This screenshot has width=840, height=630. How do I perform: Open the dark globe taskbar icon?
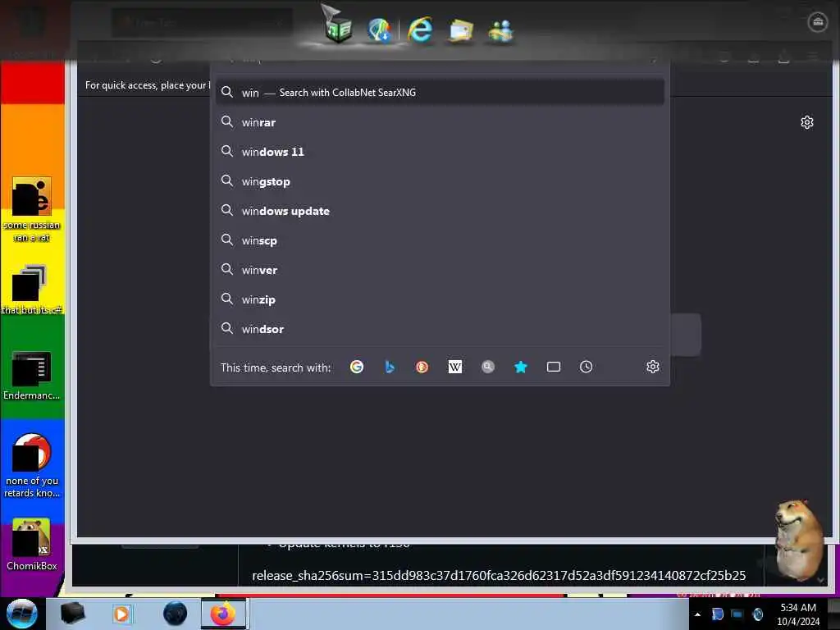point(176,614)
